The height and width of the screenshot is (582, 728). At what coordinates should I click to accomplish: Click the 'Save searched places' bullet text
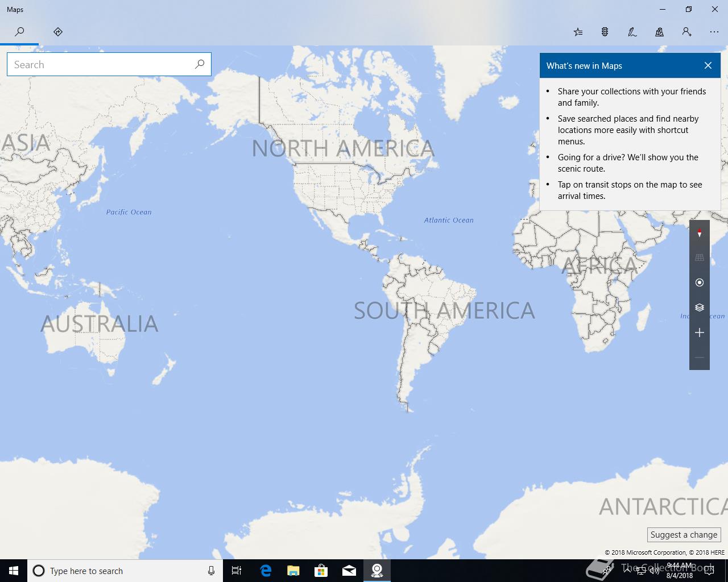(628, 130)
